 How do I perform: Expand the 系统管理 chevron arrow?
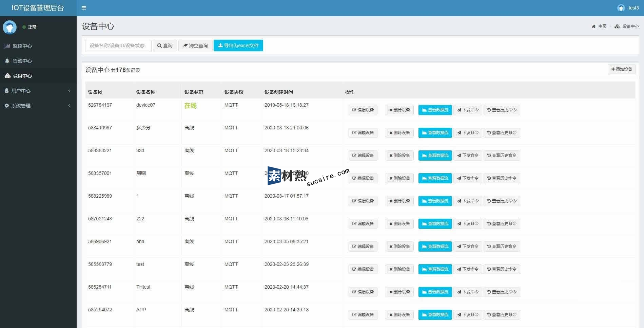tap(69, 106)
